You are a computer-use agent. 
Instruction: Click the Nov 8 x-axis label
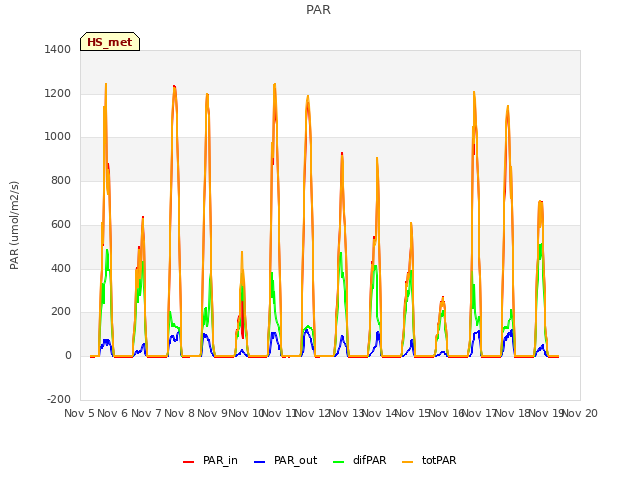click(180, 413)
